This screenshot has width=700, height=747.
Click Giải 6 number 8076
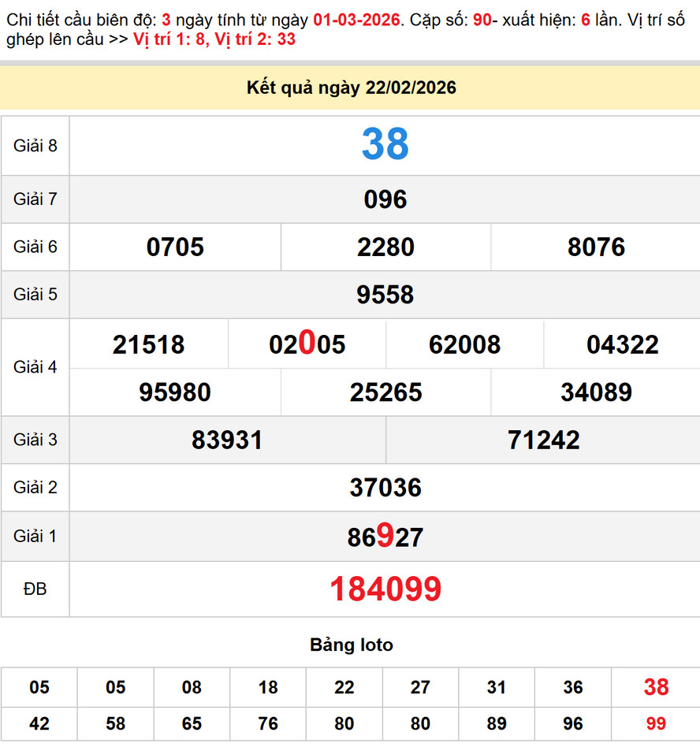pos(596,247)
